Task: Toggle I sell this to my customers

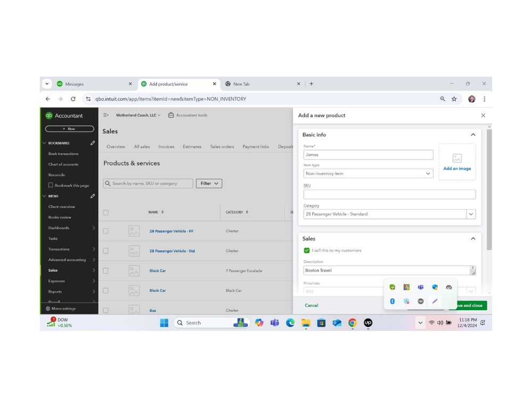Action: [x=307, y=251]
